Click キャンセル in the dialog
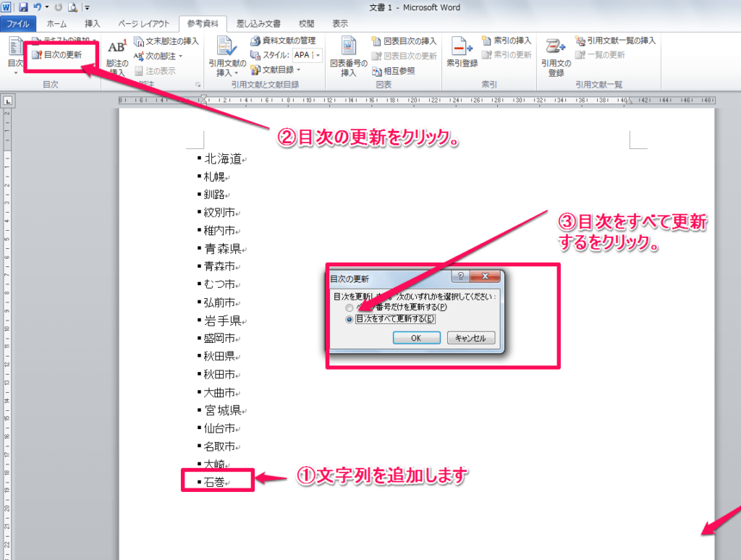This screenshot has height=560, width=741. pos(471,338)
